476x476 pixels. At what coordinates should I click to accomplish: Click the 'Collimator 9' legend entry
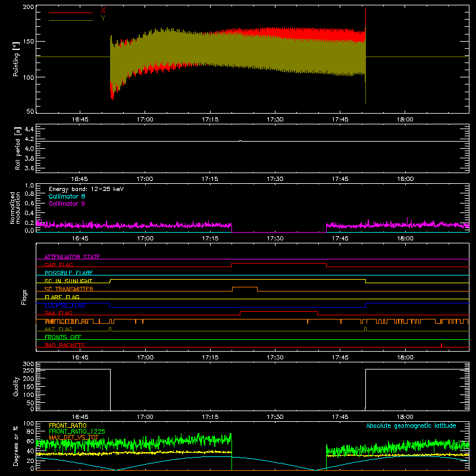pos(67,203)
